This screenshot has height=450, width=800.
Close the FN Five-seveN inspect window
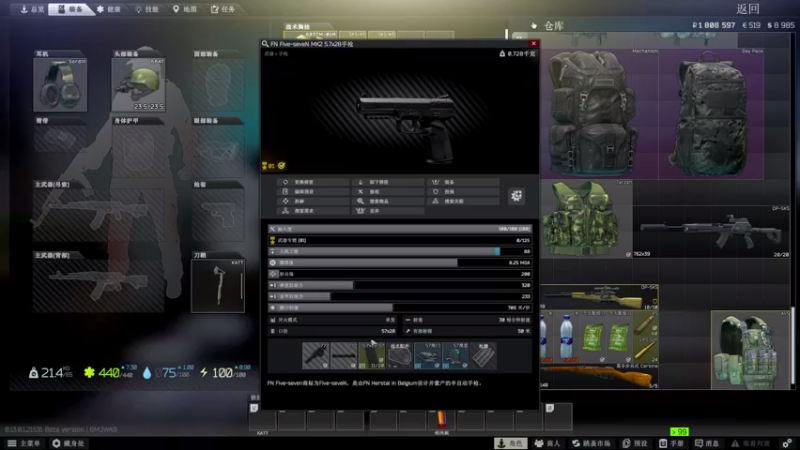[x=534, y=44]
